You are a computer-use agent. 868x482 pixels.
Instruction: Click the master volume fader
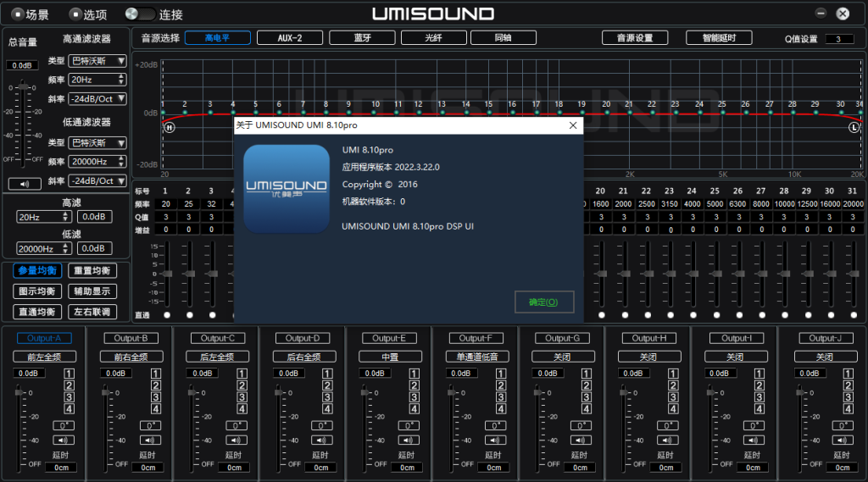pyautogui.click(x=23, y=87)
